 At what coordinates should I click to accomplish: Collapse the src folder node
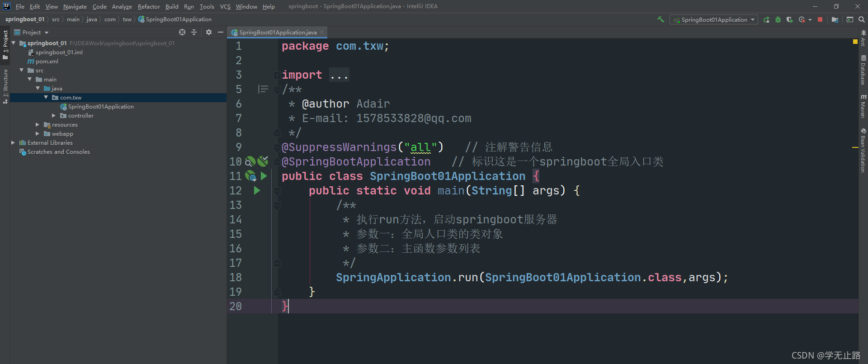click(22, 70)
